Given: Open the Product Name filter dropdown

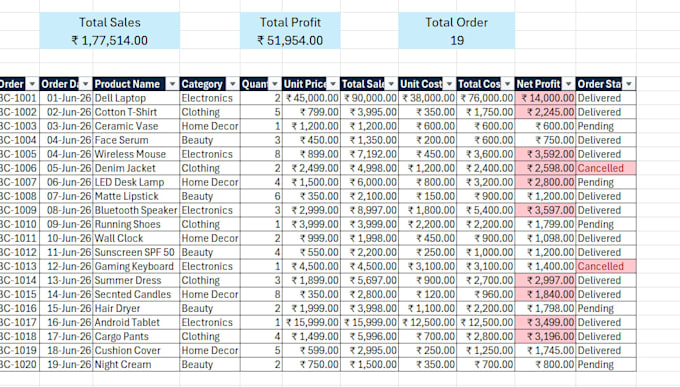Looking at the screenshot, I should 172,84.
